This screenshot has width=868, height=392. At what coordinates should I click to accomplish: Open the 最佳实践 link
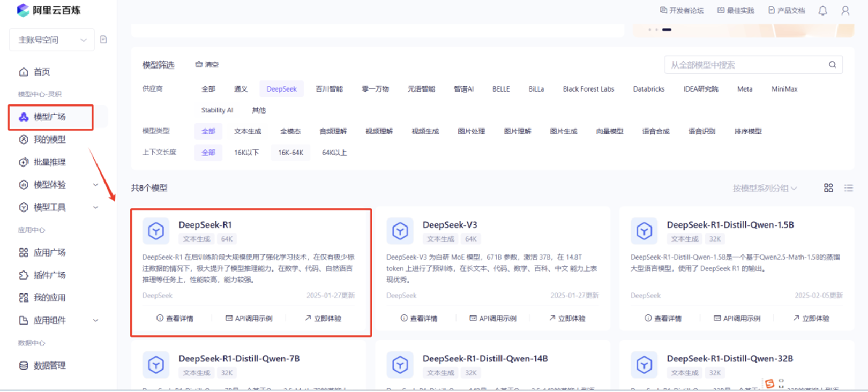click(736, 10)
